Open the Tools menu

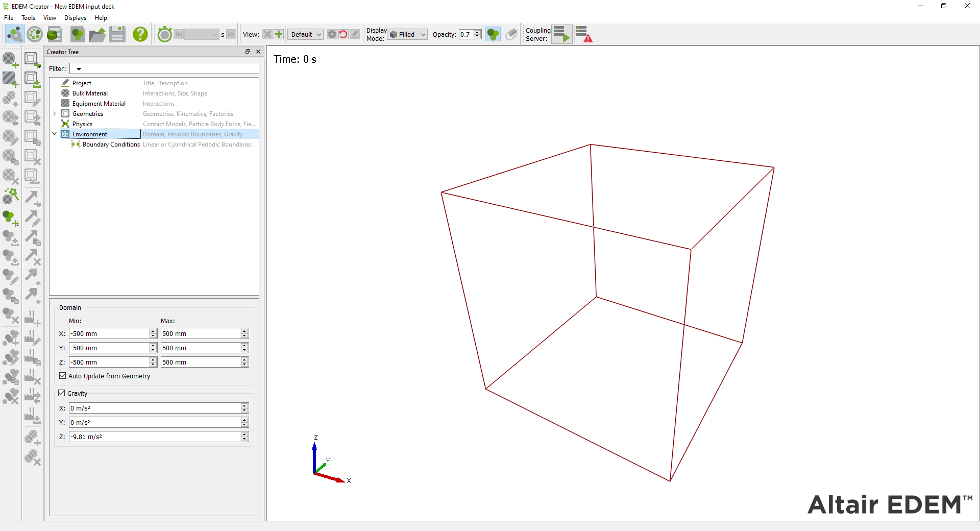28,18
